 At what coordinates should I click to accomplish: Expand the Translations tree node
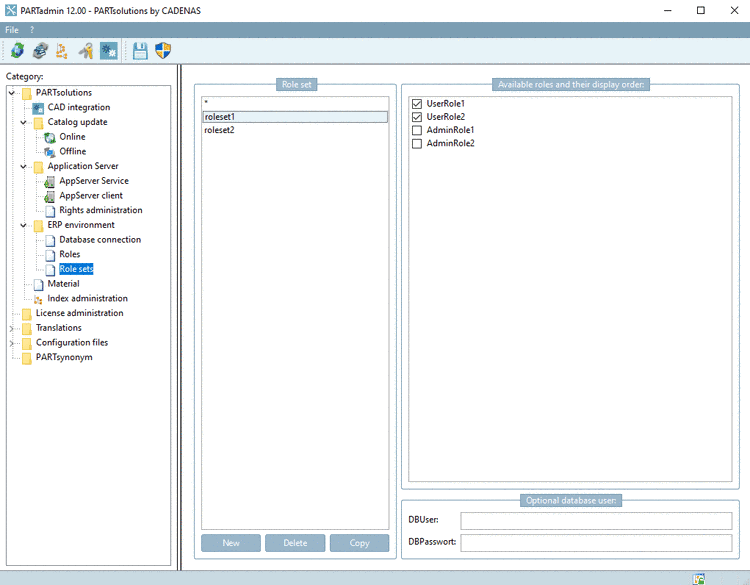coord(12,328)
